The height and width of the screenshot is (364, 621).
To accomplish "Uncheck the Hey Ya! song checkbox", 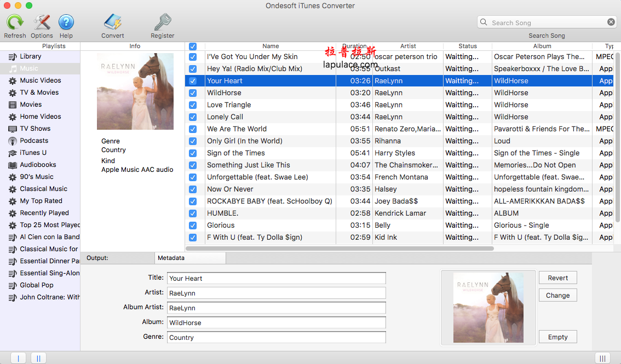I will click(193, 69).
